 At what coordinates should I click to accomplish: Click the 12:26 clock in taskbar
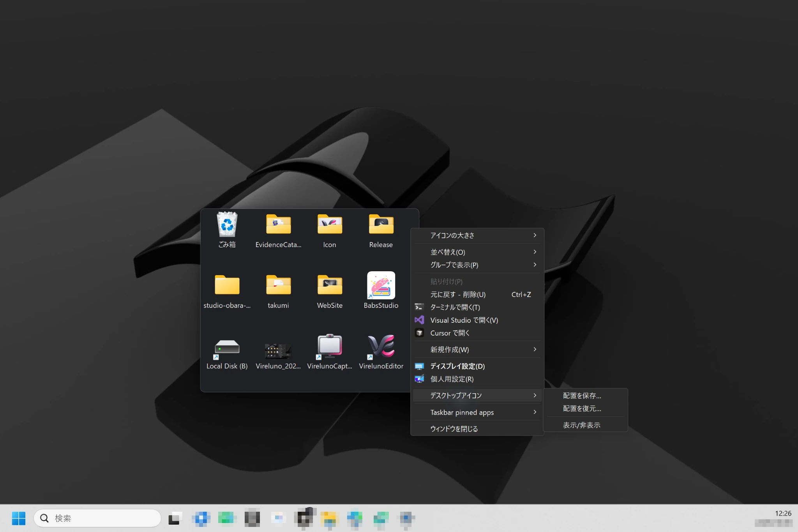(x=783, y=513)
